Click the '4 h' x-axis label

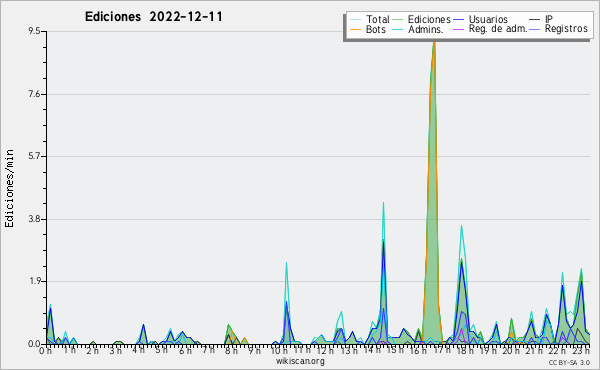(x=139, y=350)
